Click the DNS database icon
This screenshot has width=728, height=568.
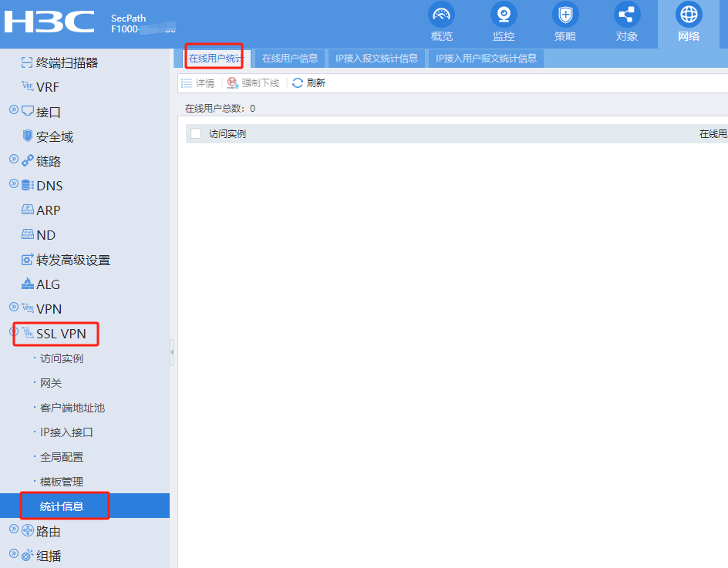point(28,185)
